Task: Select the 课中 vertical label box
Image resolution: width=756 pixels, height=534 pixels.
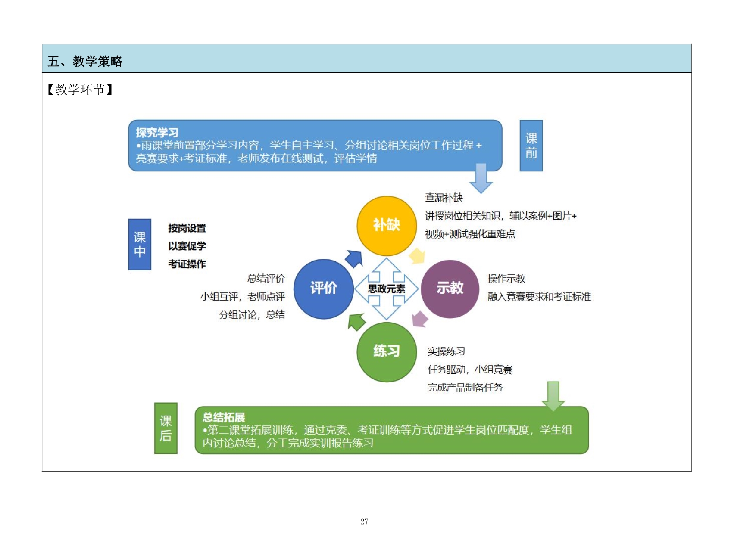Action: (x=140, y=244)
